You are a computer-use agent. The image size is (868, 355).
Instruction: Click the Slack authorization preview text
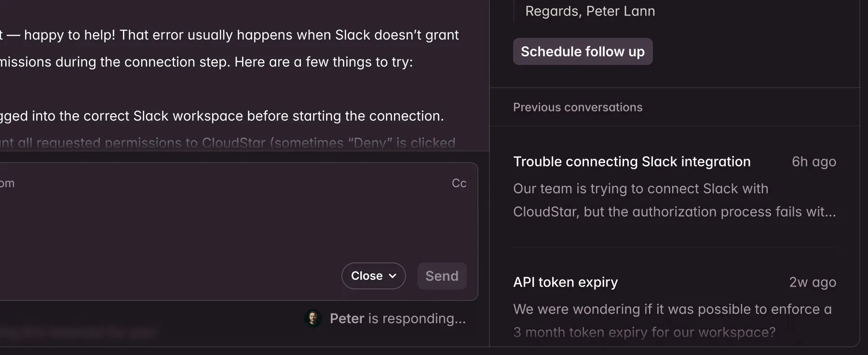[674, 200]
